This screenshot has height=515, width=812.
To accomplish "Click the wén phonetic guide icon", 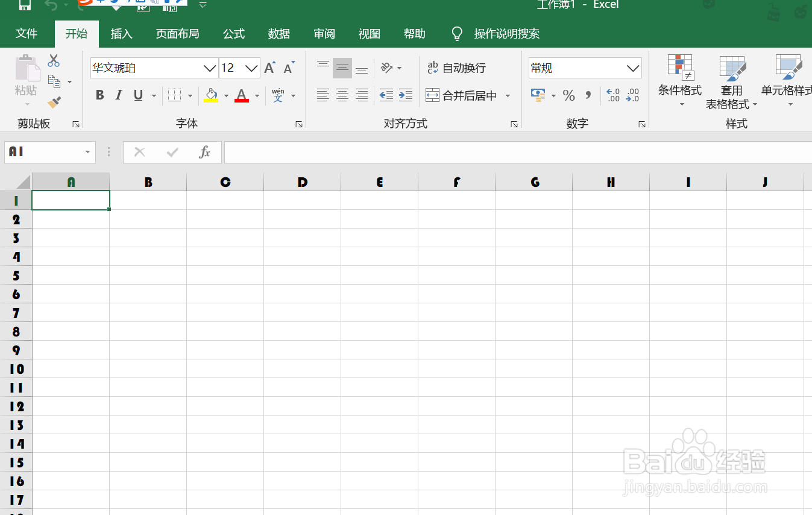I will pos(278,95).
